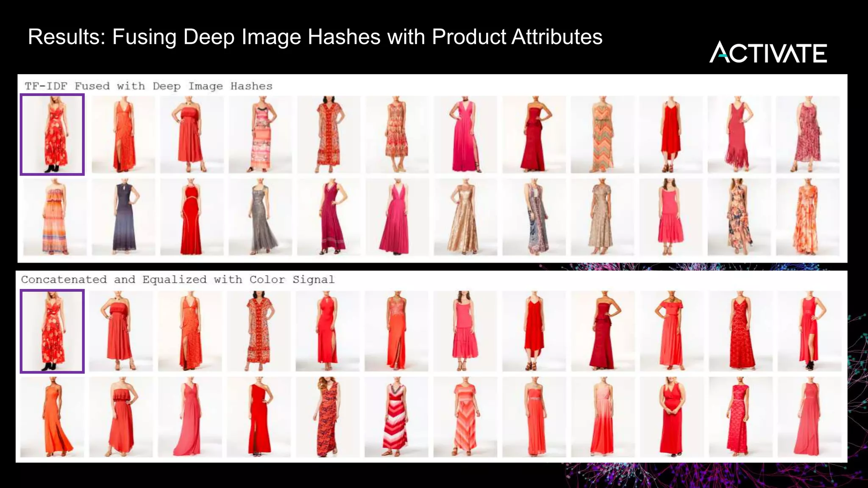Pick the hot pink halter gown in TF-IDF bottom row
This screenshot has width=868, height=488.
pyautogui.click(x=397, y=217)
